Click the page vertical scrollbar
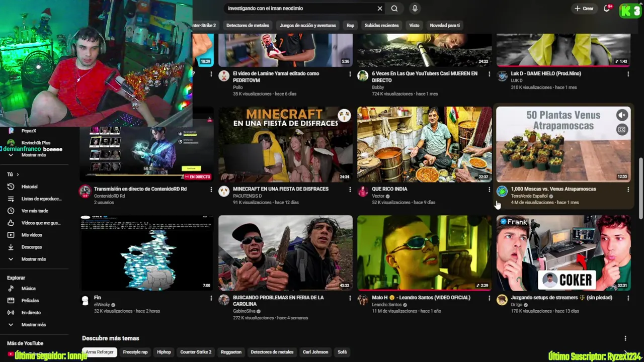The width and height of the screenshot is (644, 362). point(641,189)
